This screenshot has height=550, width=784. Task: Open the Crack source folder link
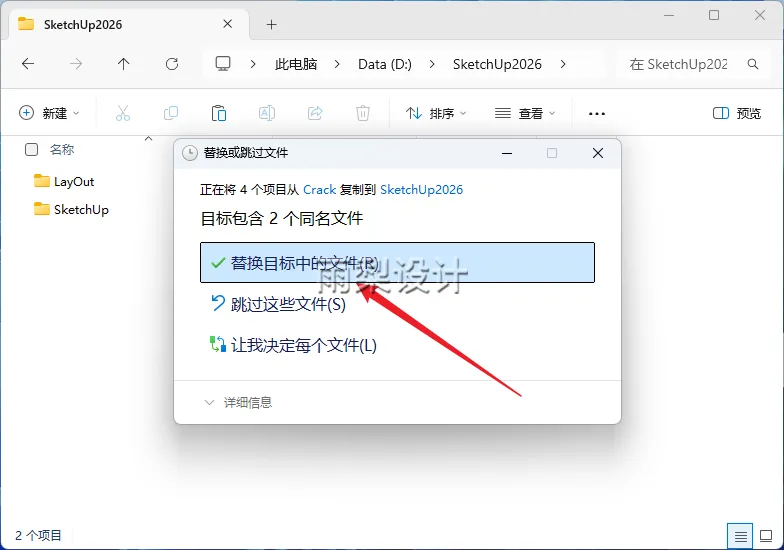320,190
